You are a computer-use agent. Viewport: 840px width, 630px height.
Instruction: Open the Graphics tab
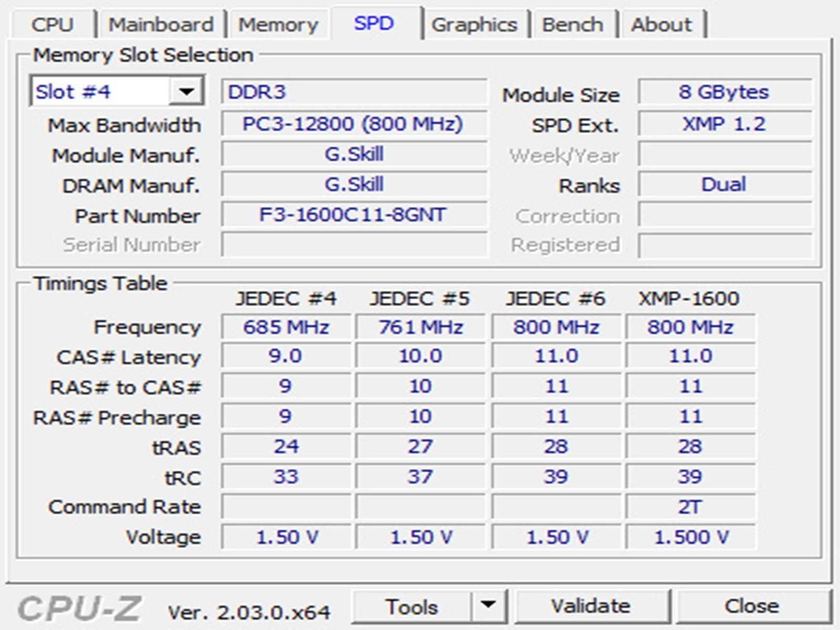(475, 24)
